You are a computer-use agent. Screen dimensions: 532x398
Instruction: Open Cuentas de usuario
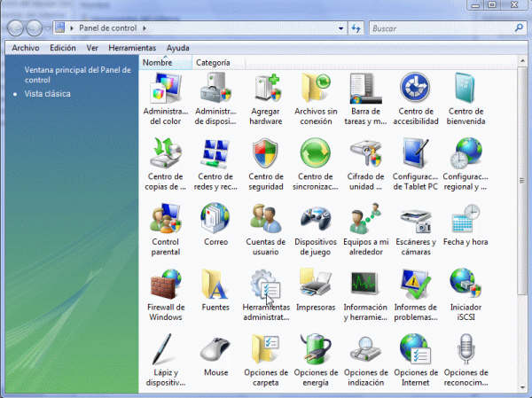click(x=266, y=230)
